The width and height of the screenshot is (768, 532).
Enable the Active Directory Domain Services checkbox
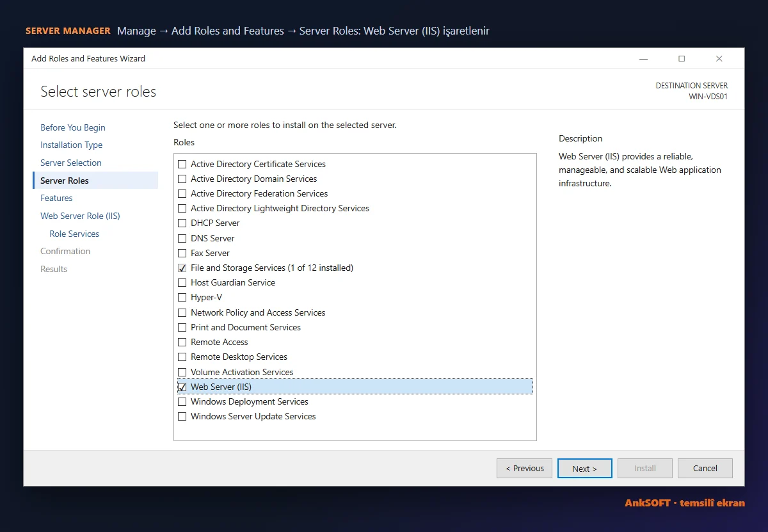182,179
